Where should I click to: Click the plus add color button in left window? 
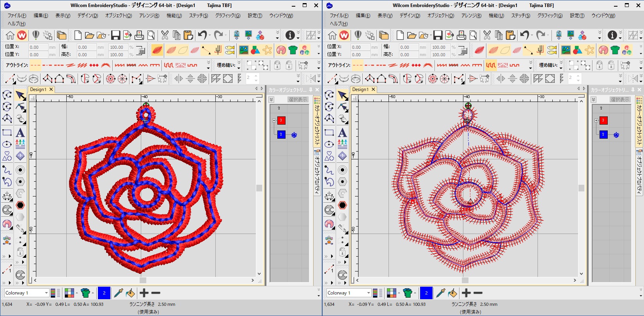pos(144,293)
